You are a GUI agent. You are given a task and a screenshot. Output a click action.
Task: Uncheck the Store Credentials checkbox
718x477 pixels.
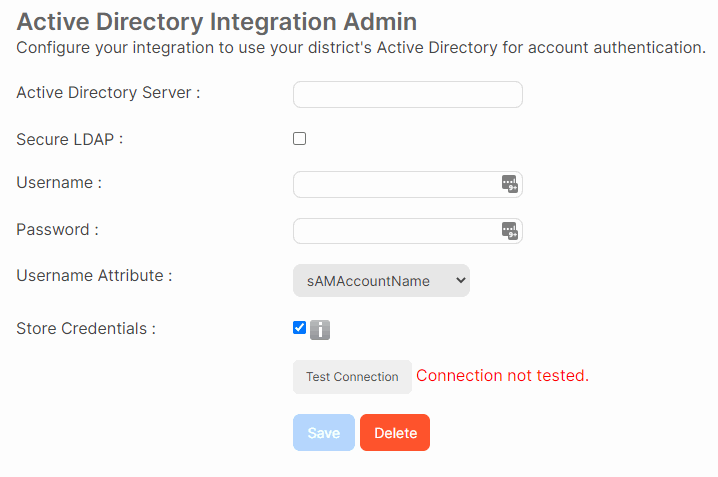tap(299, 328)
